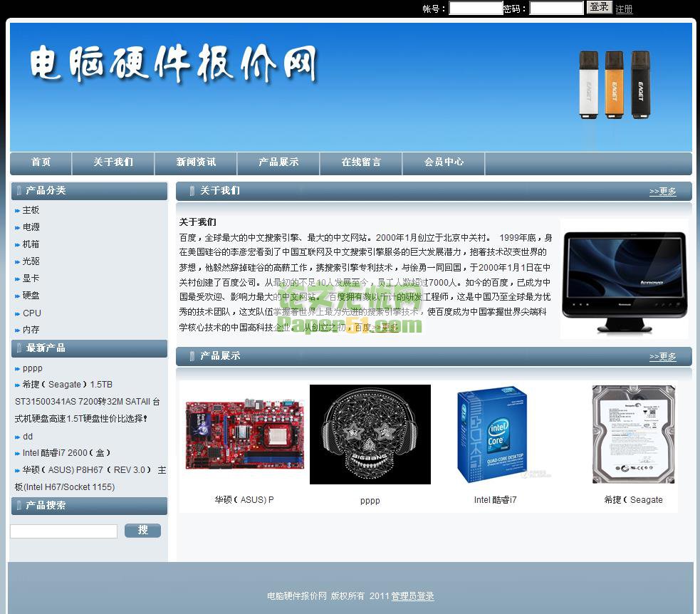
Task: Open the 希捷 Seagate 1.5TB latest product link
Action: [87, 402]
